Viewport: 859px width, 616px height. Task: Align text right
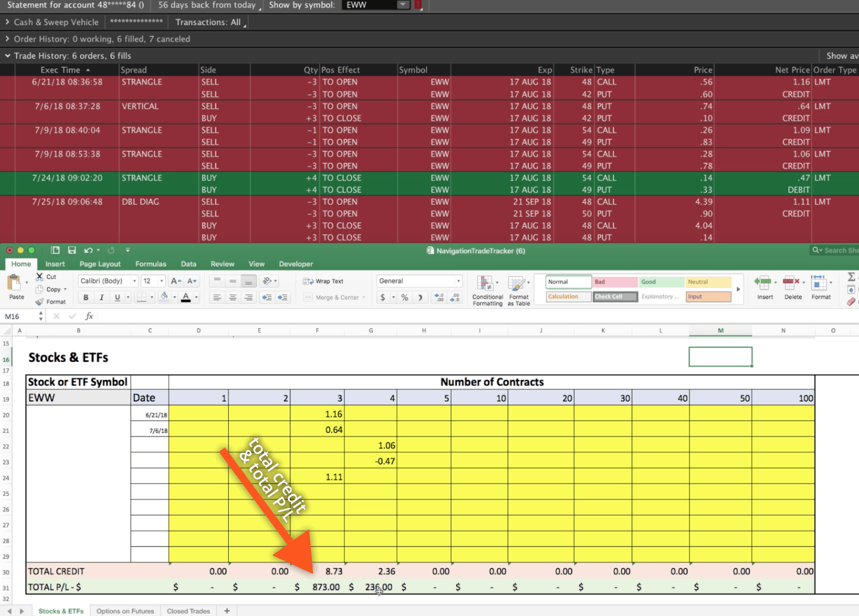(248, 297)
